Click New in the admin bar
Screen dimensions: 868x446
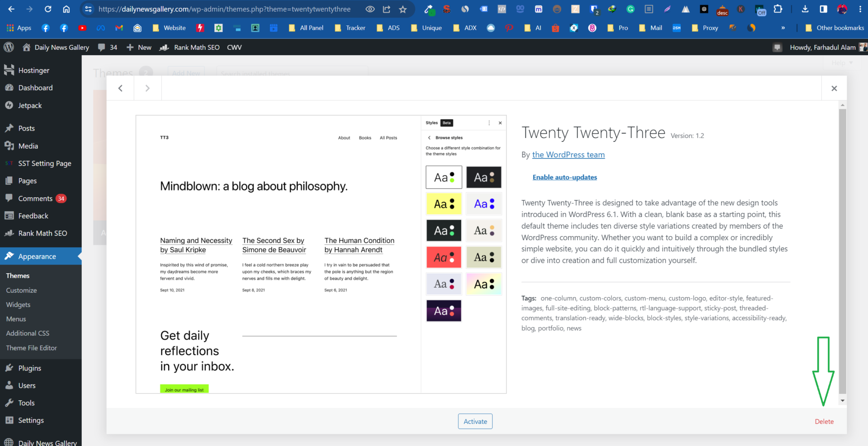[x=139, y=47]
